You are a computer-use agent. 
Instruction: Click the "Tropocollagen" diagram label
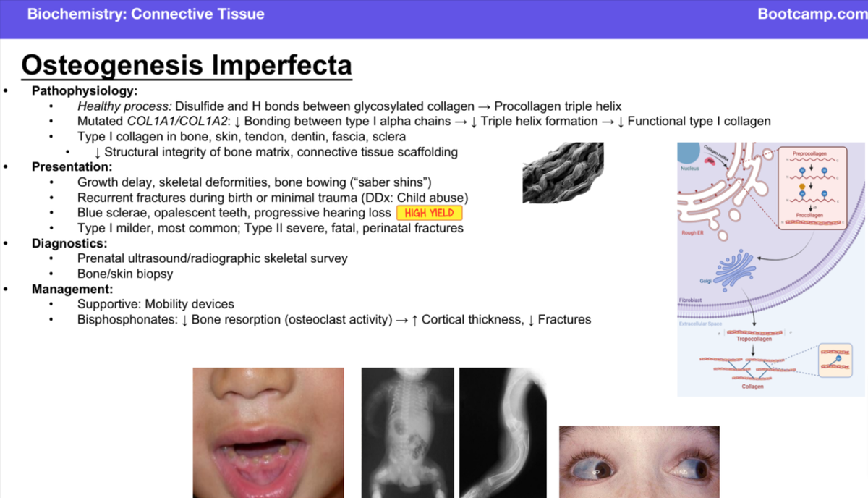pos(754,338)
